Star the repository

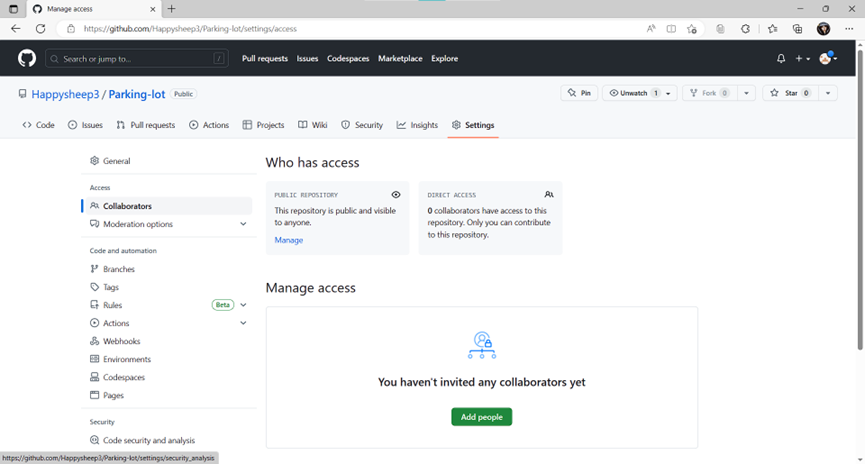point(791,93)
